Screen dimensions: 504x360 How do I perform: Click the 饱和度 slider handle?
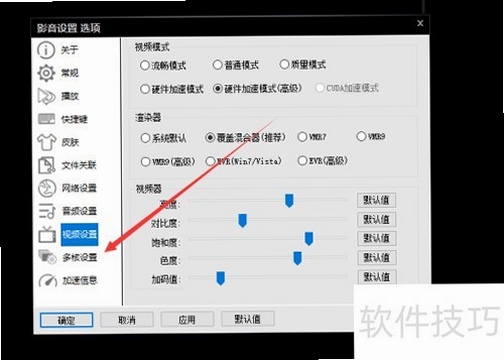[309, 239]
